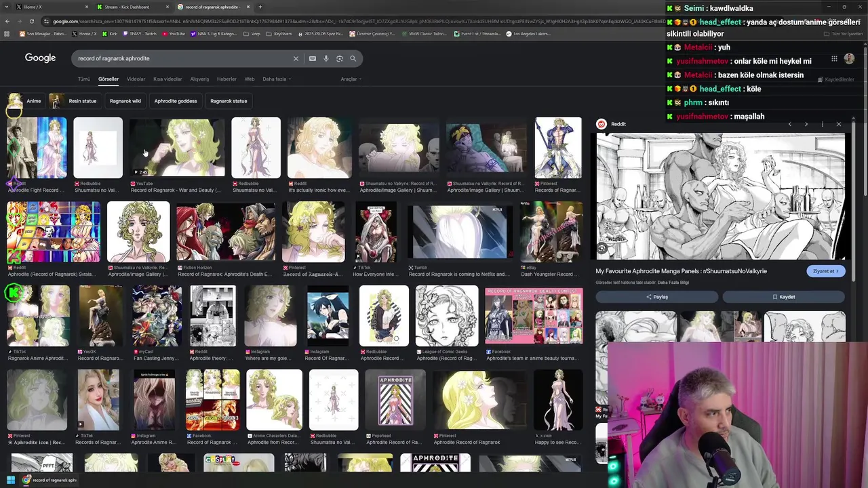The image size is (868, 488).
Task: Open the Daha Fazla Bilgi link
Action: click(x=673, y=282)
